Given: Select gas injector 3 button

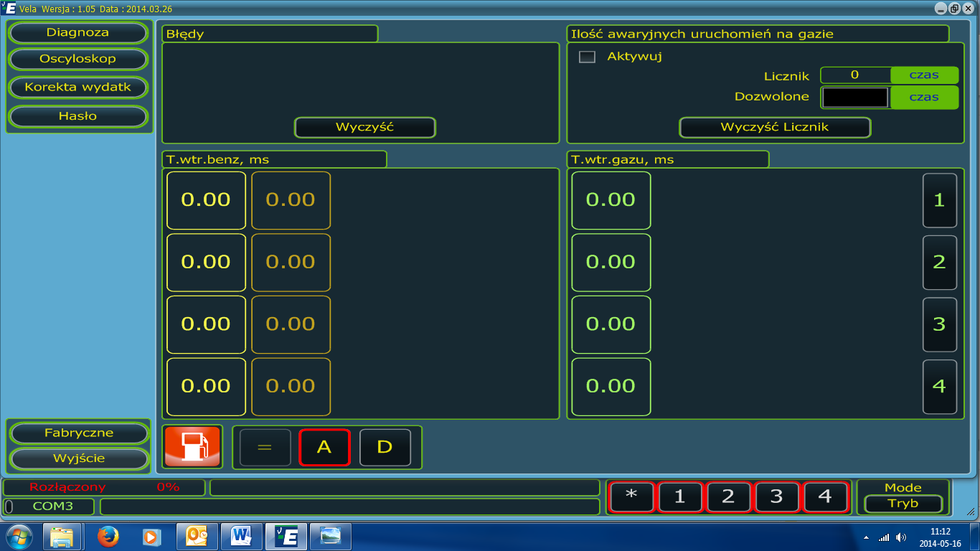Looking at the screenshot, I should point(939,324).
